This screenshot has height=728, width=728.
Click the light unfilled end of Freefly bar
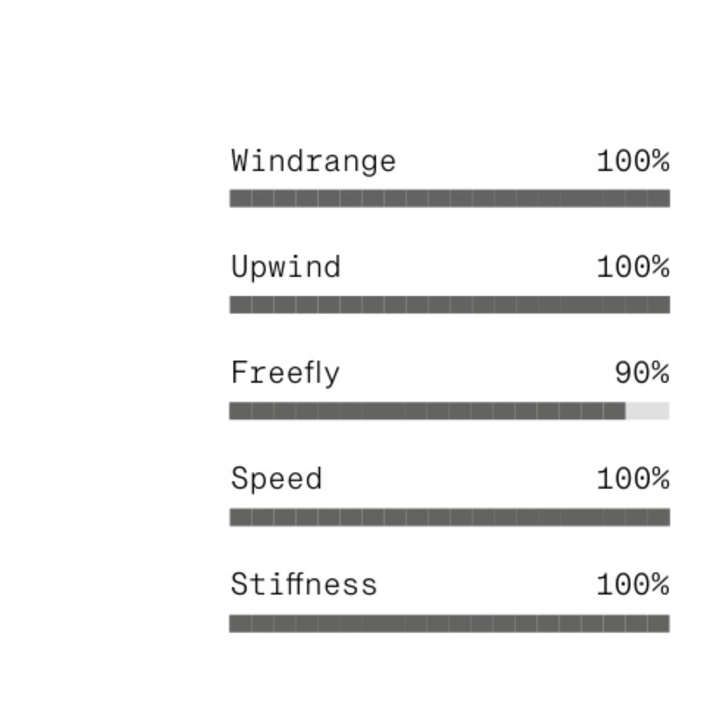point(647,411)
